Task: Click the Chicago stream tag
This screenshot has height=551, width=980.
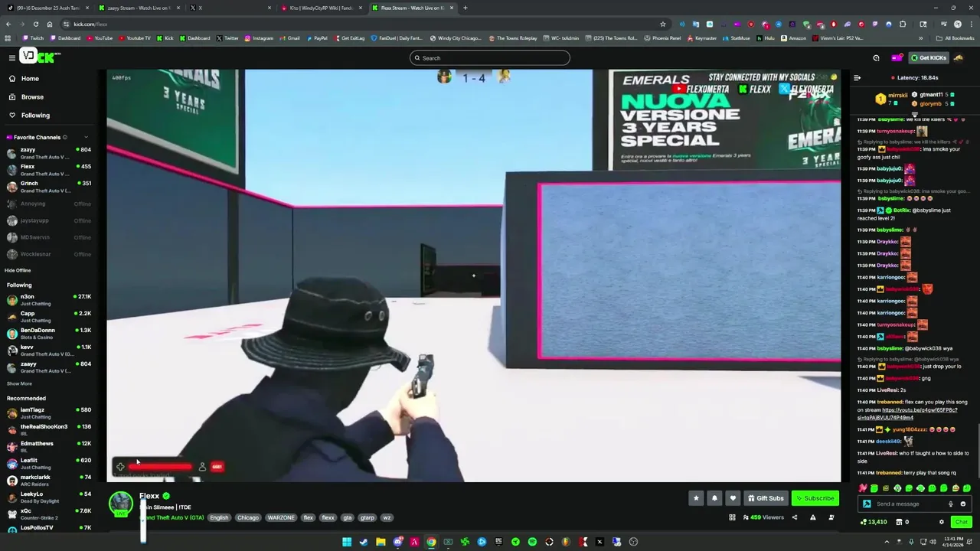Action: tap(248, 517)
